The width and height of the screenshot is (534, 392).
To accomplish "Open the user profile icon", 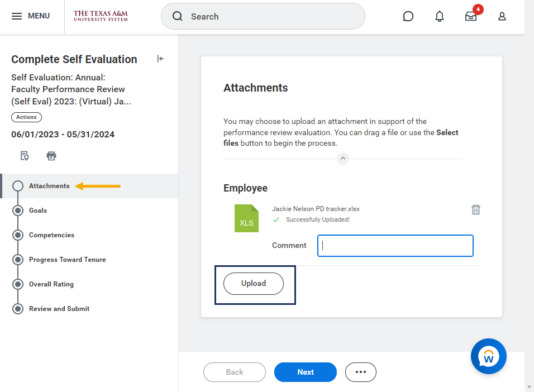I will [x=502, y=16].
